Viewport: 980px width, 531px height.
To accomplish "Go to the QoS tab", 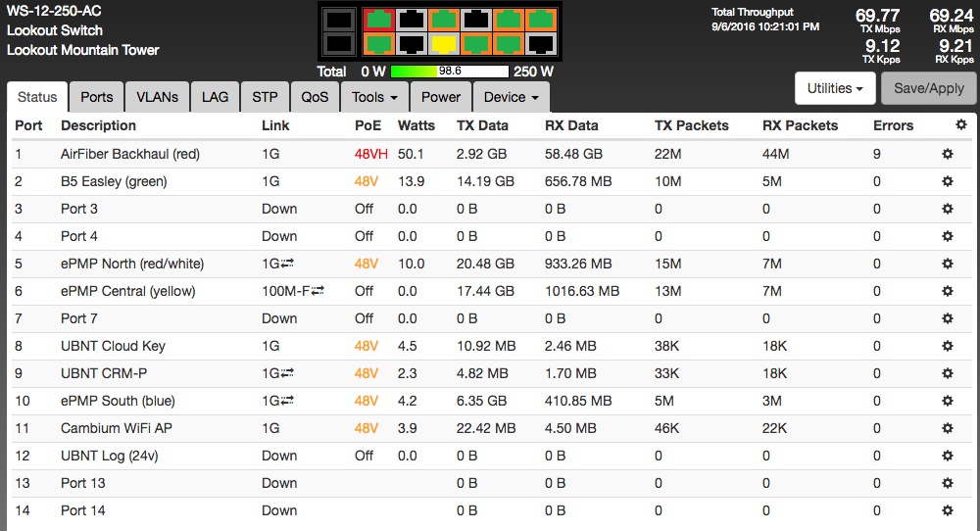I will pos(315,97).
